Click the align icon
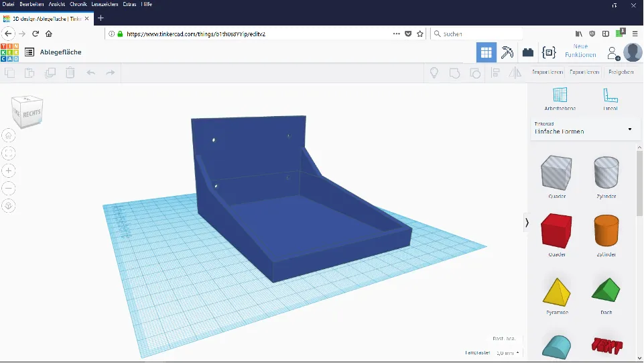The width and height of the screenshot is (644, 363). (x=495, y=73)
